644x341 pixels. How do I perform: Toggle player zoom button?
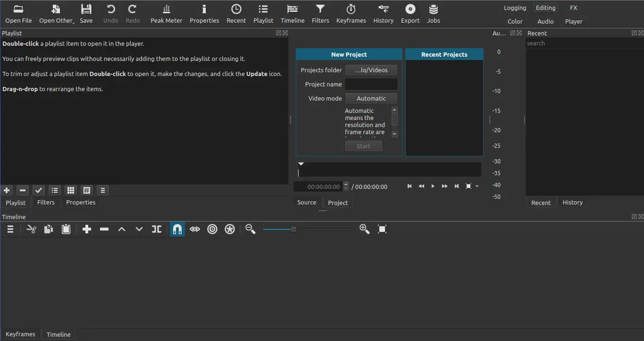(468, 186)
